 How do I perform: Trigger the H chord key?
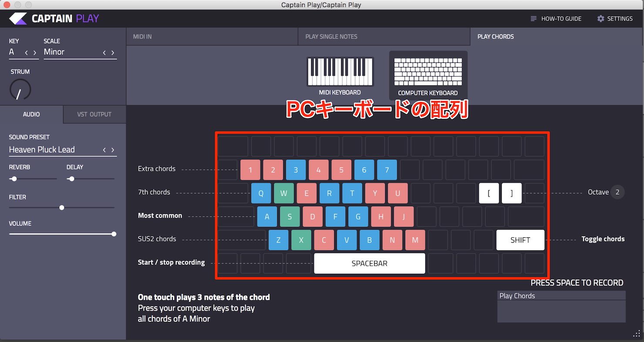tap(381, 217)
